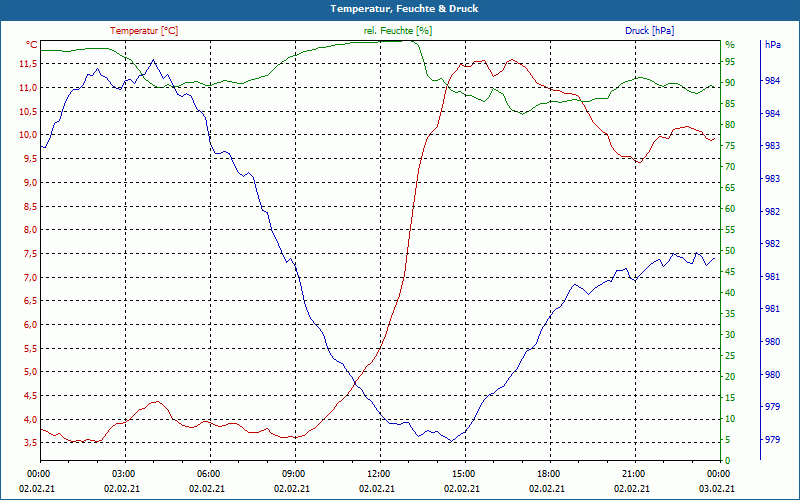Click the green "70" humidity axis tick
Screen dimensions: 800x500
[x=730, y=167]
